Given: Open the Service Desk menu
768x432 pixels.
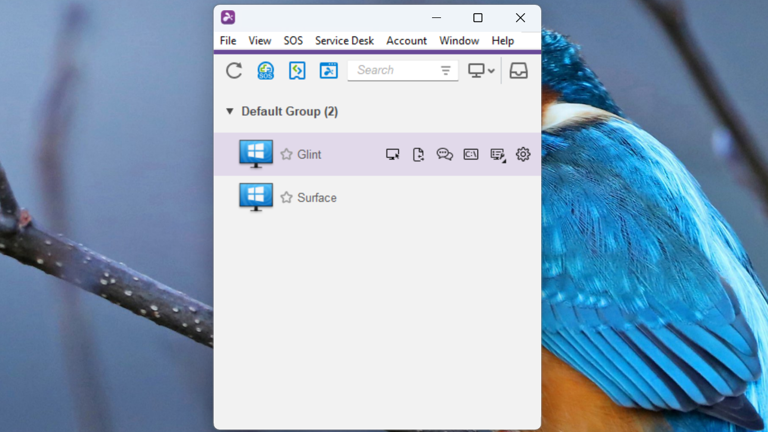Looking at the screenshot, I should coord(344,41).
